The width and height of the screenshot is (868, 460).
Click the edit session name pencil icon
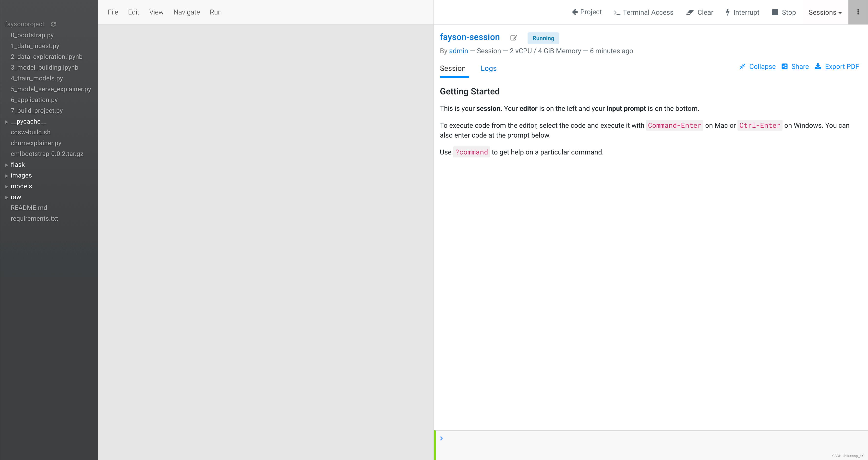(514, 38)
